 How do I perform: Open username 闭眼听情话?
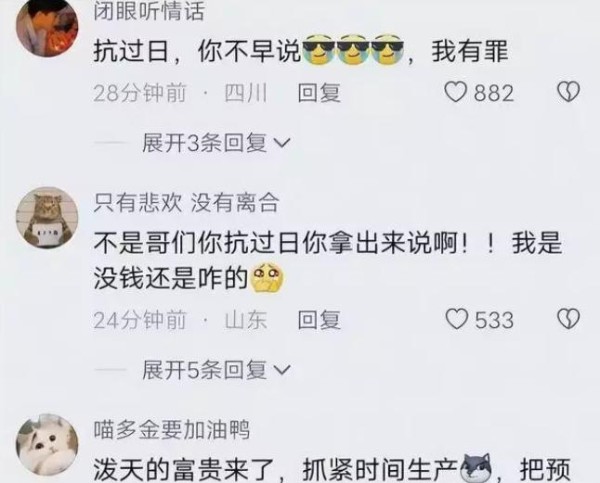(x=149, y=11)
